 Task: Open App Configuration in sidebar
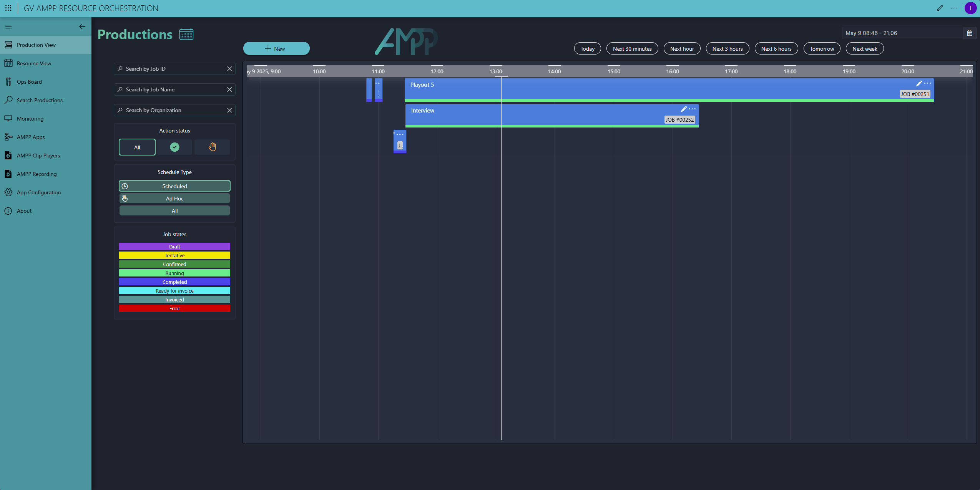click(46, 192)
